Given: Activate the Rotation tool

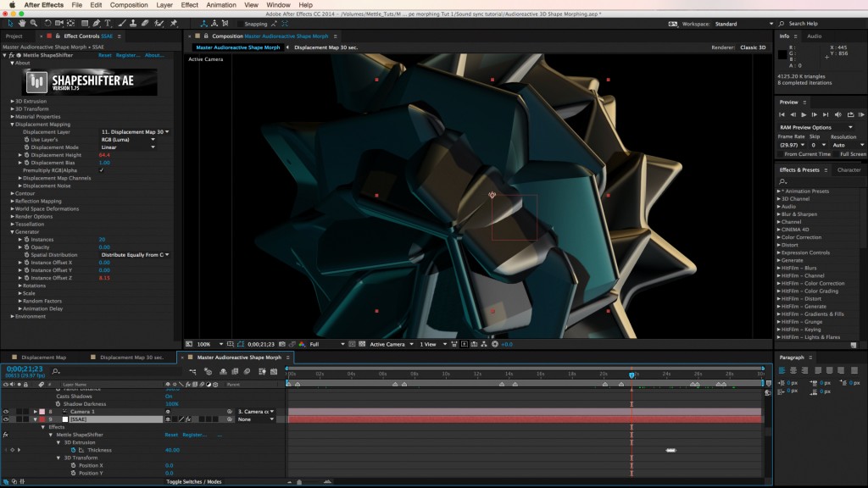Looking at the screenshot, I should pyautogui.click(x=47, y=23).
